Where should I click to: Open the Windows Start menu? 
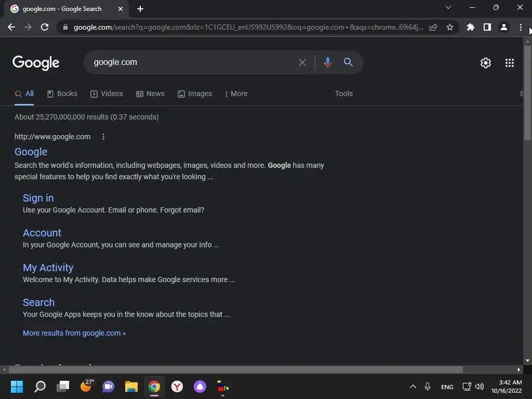coord(17,387)
